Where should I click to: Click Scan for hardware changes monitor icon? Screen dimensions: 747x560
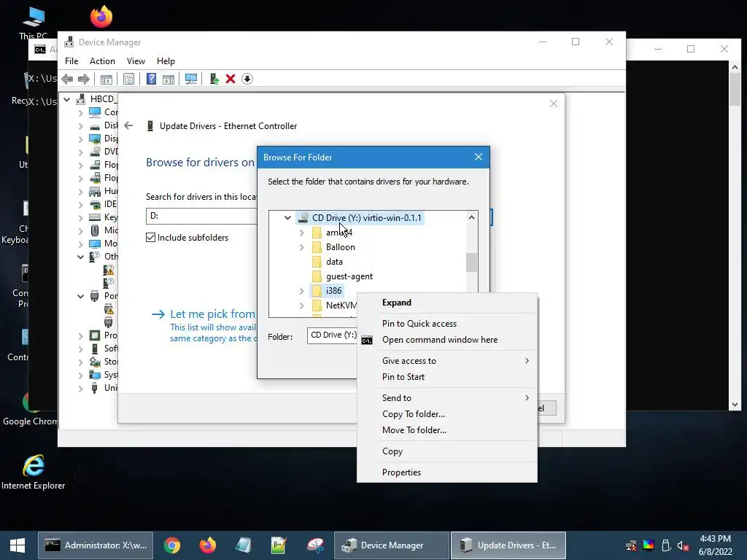click(x=191, y=79)
